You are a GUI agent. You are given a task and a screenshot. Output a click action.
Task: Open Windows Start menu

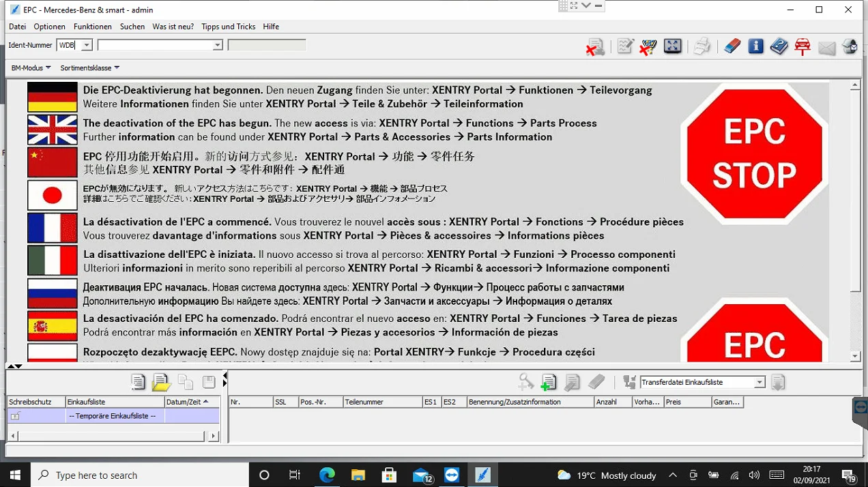(x=15, y=475)
